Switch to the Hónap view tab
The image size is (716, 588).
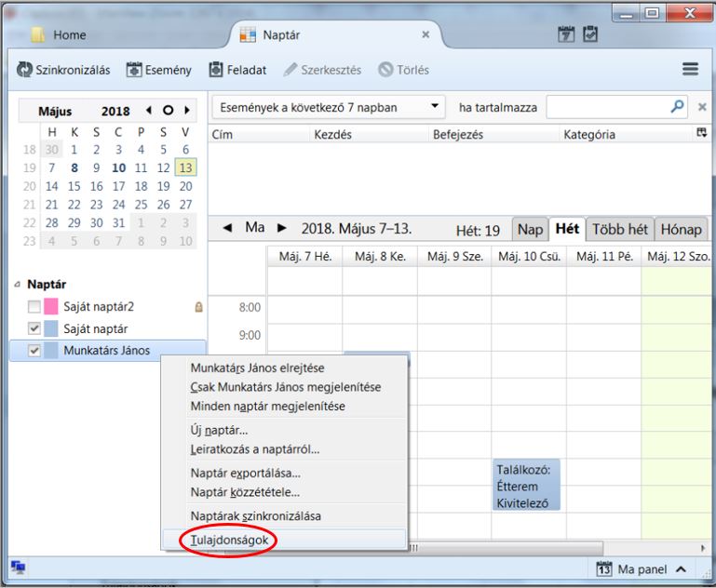tap(681, 229)
